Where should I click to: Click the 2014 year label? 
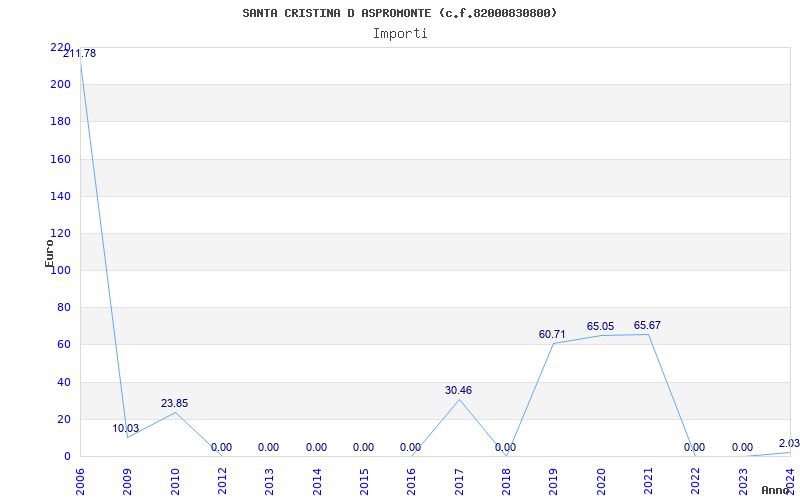317,482
